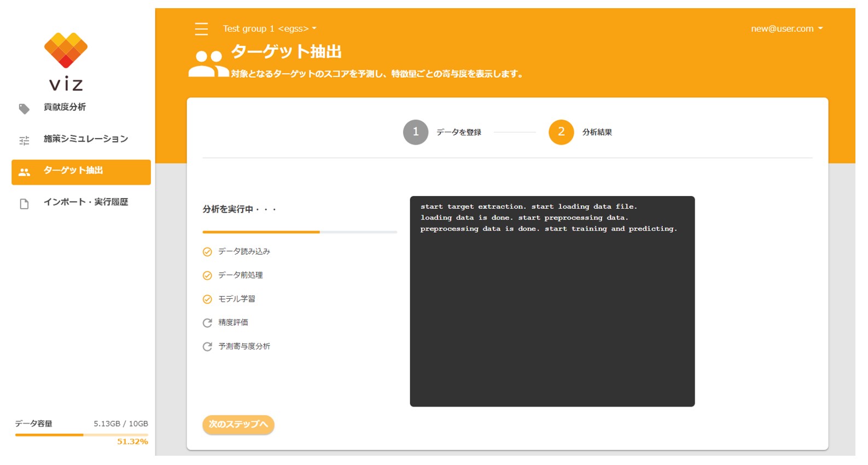Click the analysis progress bar
Screen dimensions: 868x465
(300, 232)
